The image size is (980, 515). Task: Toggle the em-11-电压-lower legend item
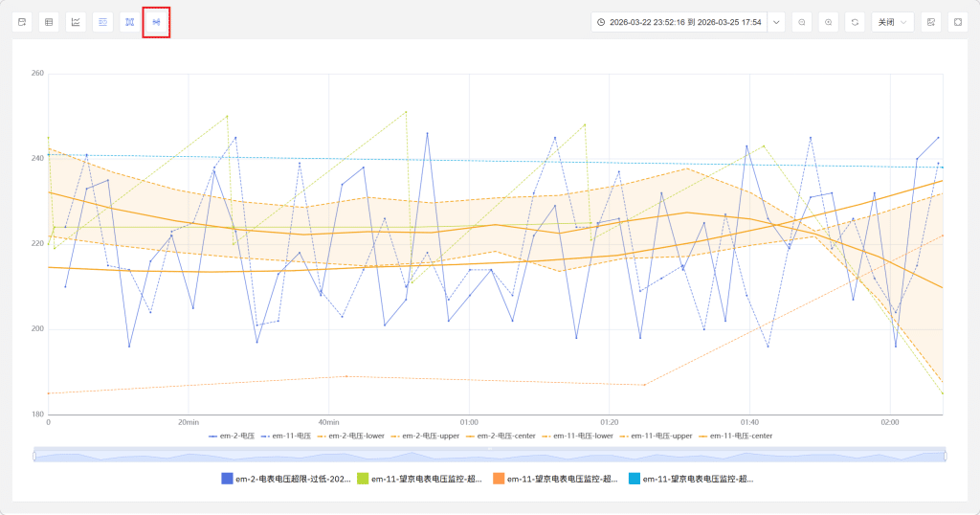pos(577,436)
